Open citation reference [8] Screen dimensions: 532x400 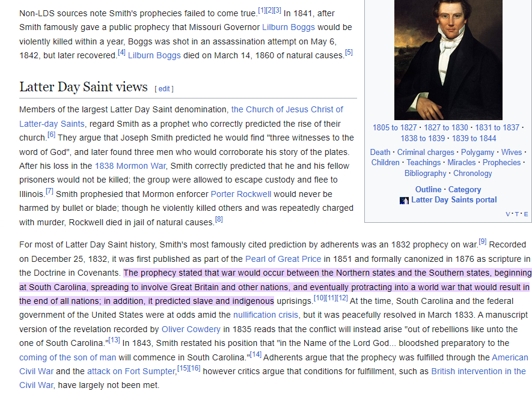[219, 219]
